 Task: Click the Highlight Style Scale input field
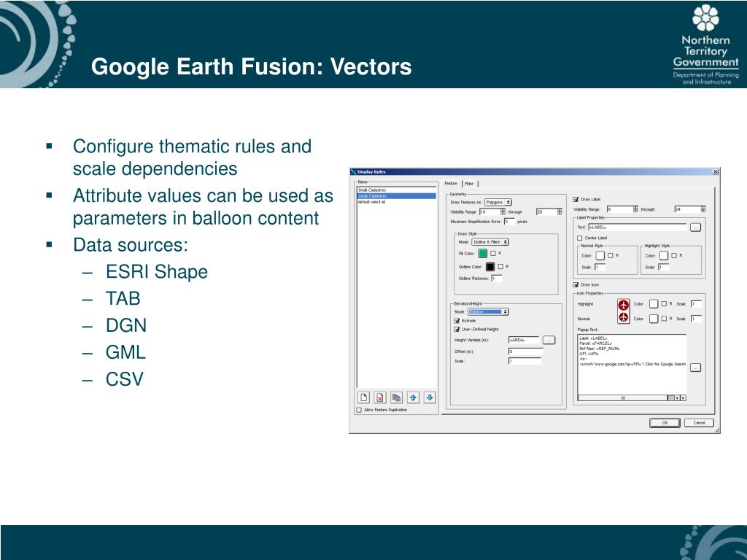pos(664,268)
